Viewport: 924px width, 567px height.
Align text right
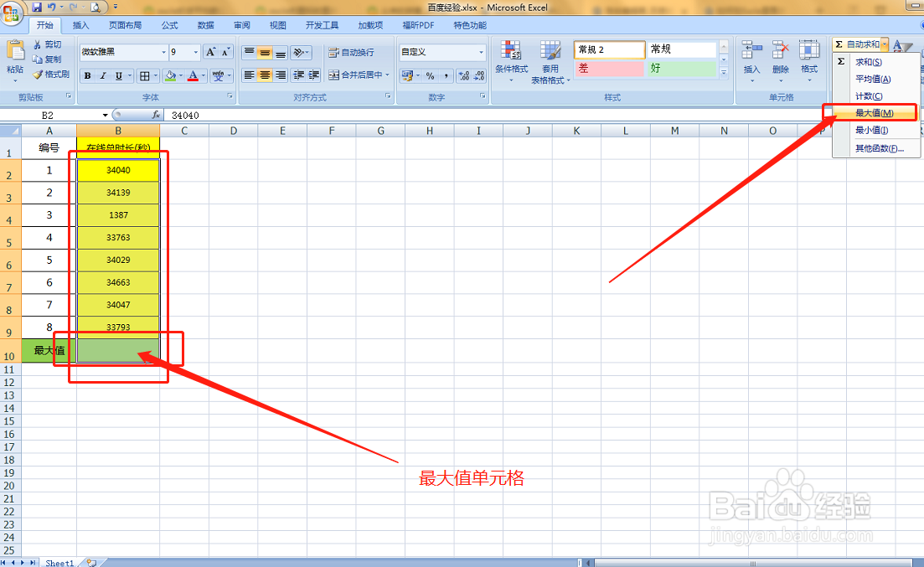281,75
